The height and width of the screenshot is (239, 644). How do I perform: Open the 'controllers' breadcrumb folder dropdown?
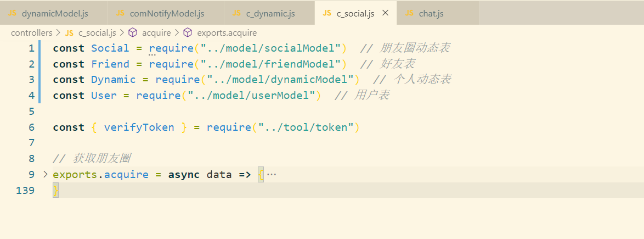coord(31,33)
